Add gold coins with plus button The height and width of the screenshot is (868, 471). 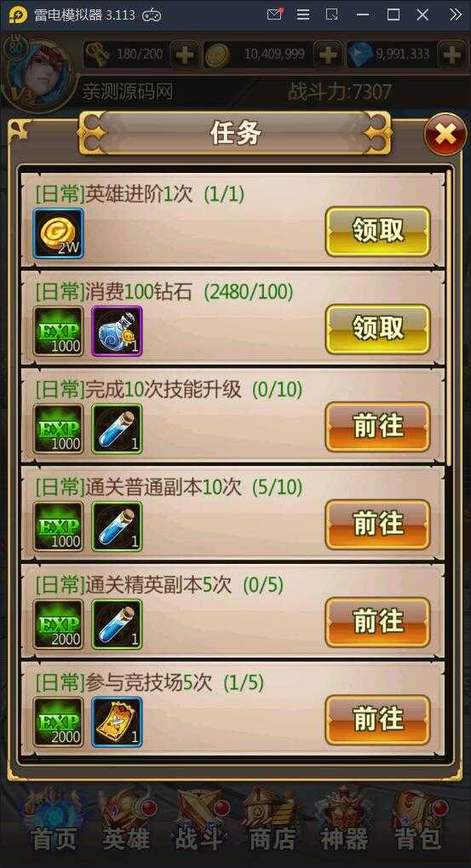pyautogui.click(x=328, y=55)
